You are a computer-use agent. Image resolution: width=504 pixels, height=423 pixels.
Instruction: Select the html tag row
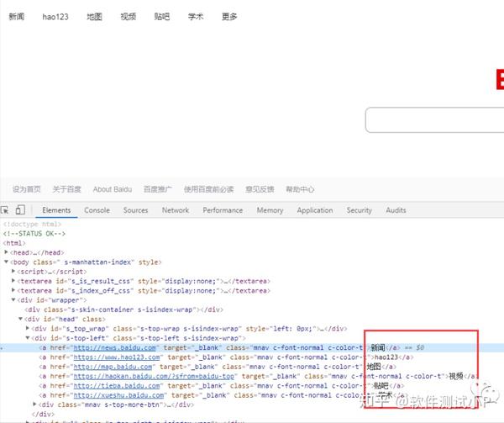pos(14,243)
